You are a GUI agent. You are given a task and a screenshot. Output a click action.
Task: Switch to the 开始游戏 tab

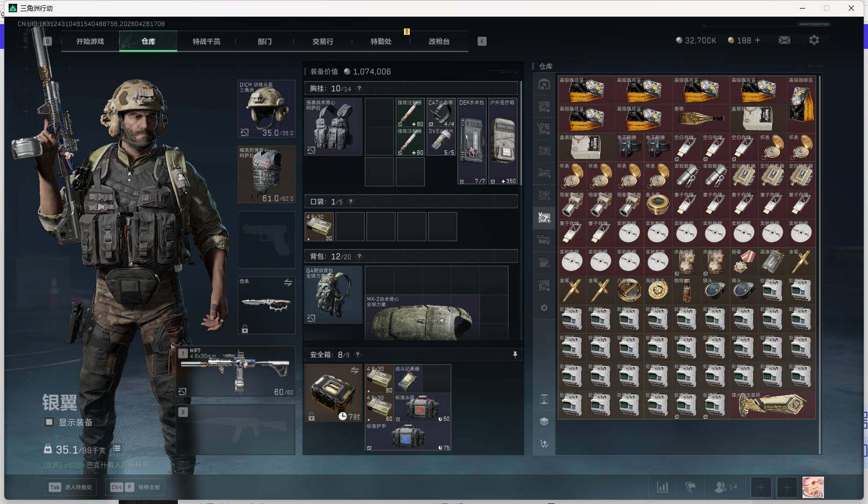coord(90,41)
